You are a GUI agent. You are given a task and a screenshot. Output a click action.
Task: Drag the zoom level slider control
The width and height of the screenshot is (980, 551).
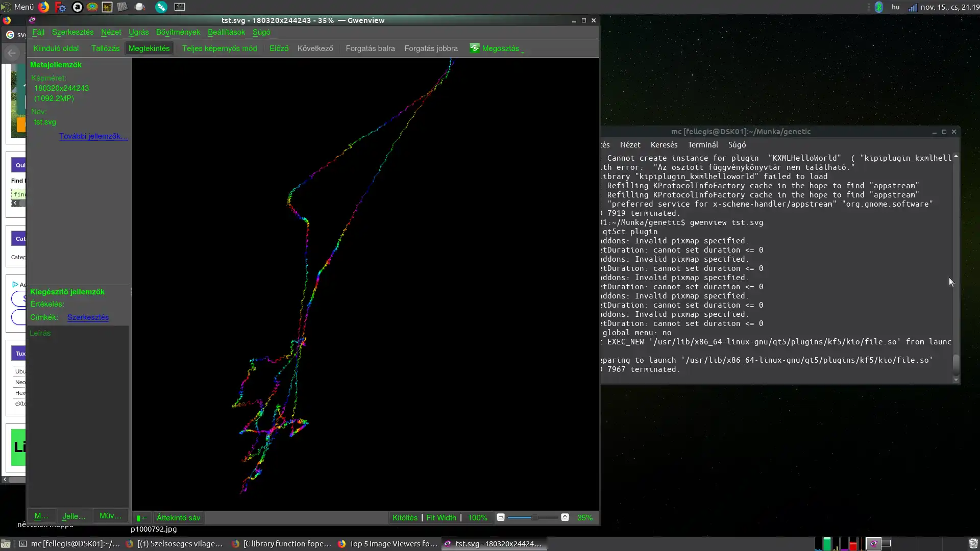[x=533, y=517]
